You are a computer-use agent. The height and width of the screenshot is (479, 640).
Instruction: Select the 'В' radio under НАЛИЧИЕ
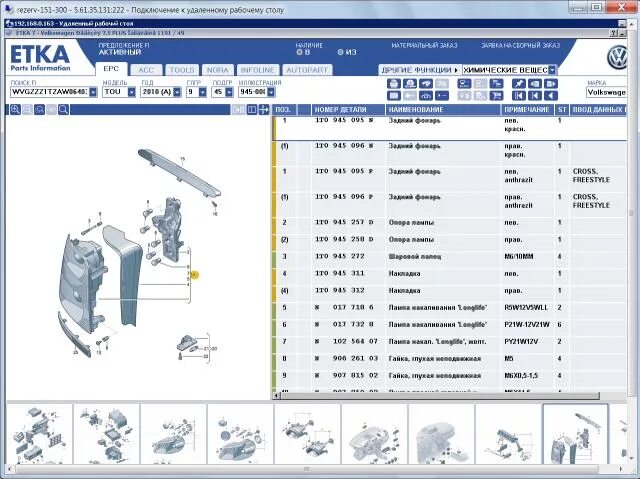point(299,52)
